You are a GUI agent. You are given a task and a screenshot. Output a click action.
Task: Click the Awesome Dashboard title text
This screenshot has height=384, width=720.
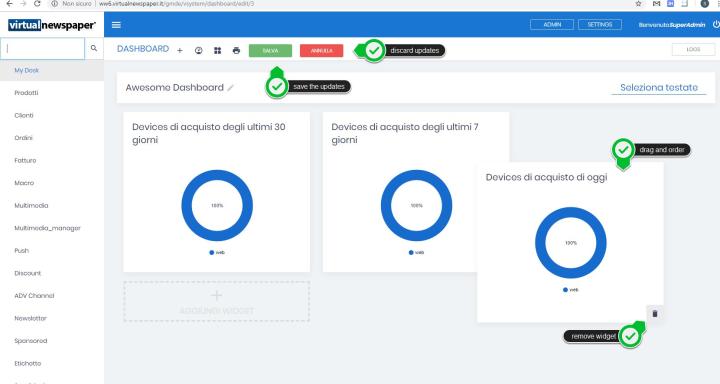tap(174, 87)
